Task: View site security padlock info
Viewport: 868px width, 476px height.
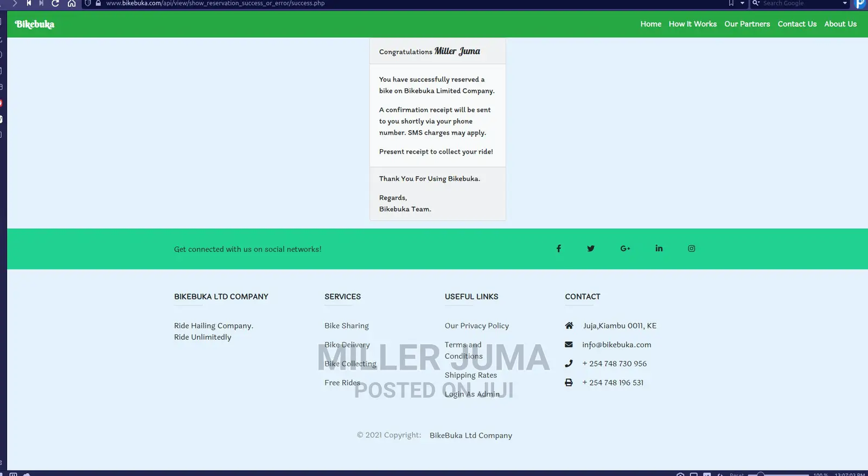Action: click(98, 3)
